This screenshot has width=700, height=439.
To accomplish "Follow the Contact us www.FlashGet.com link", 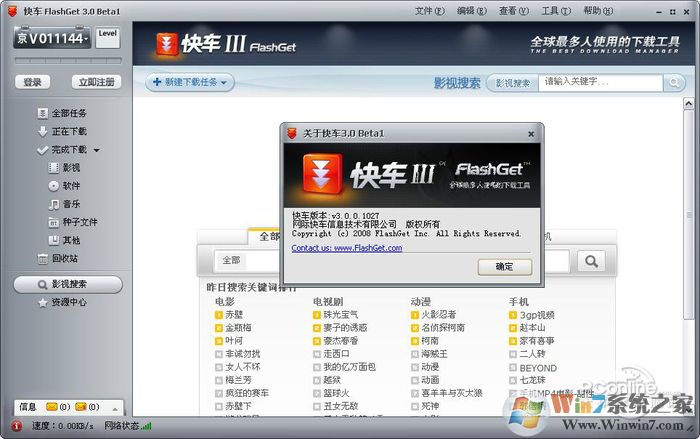I will click(x=346, y=248).
